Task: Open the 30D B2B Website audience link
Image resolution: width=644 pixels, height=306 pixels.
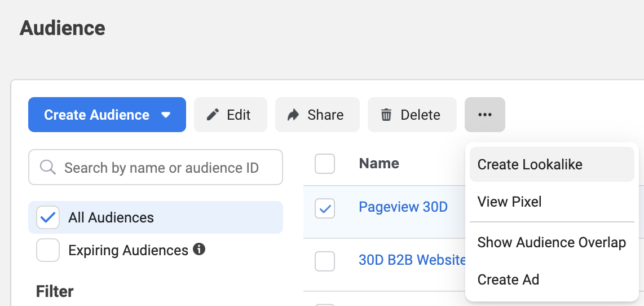Action: click(x=412, y=260)
